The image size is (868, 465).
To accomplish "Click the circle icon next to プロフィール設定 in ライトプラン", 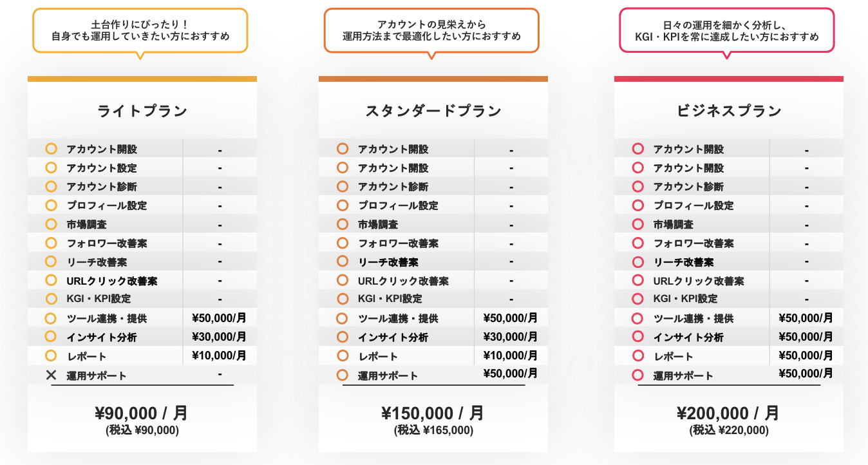I will click(x=52, y=205).
